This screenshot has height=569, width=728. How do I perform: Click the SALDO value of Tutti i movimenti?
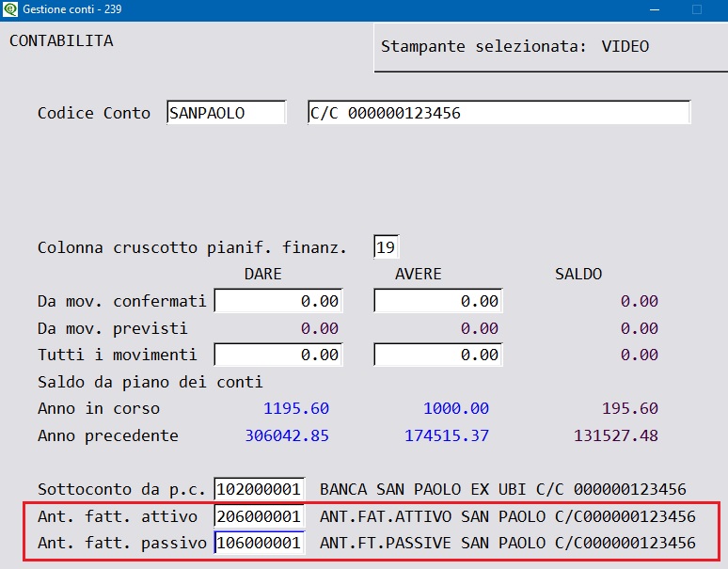640,356
